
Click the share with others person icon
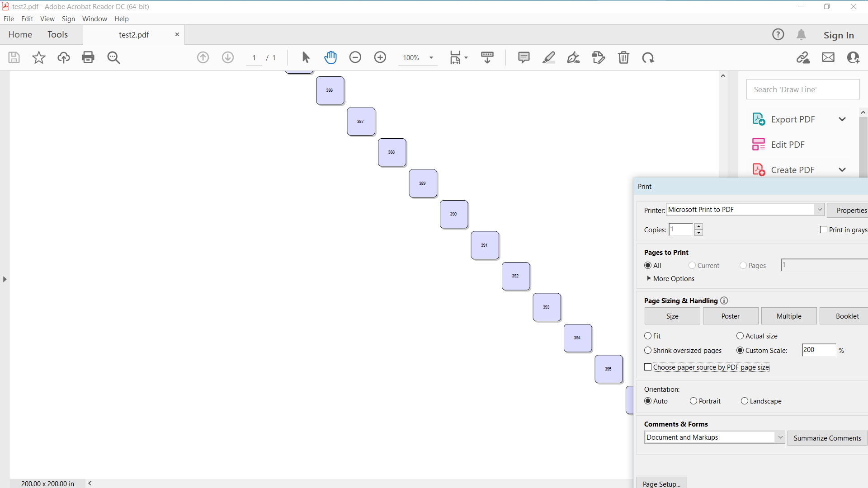point(853,57)
